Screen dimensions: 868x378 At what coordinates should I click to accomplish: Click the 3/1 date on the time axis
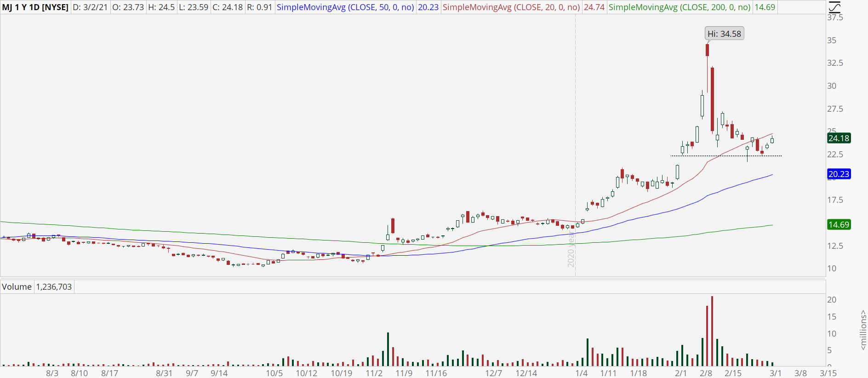(x=775, y=373)
